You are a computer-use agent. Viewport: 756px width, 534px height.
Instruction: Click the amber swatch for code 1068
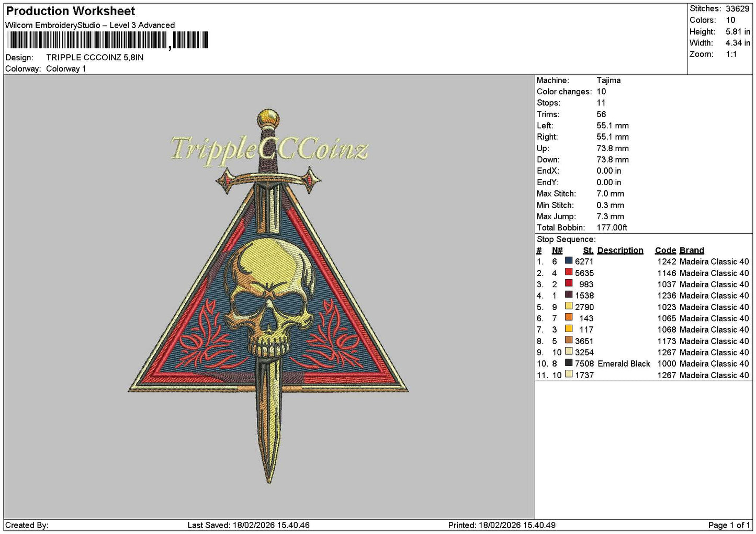569,328
